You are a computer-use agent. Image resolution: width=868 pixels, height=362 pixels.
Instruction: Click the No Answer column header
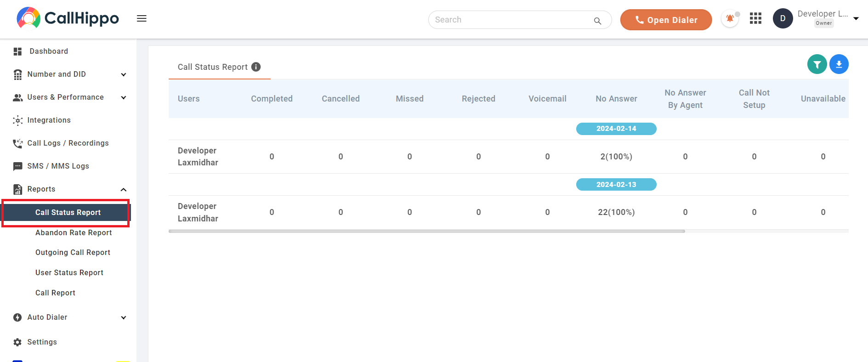coord(616,99)
